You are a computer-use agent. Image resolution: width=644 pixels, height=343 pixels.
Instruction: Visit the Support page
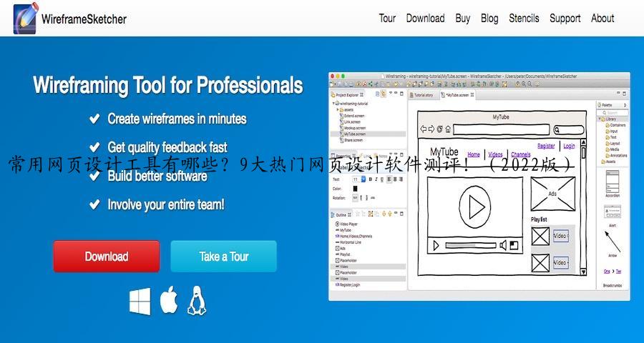[565, 19]
